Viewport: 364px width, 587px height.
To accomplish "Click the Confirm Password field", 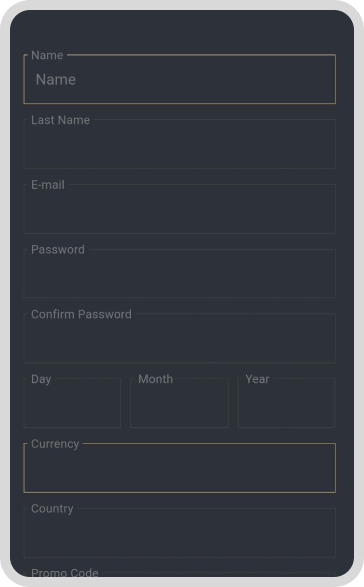I will point(179,338).
